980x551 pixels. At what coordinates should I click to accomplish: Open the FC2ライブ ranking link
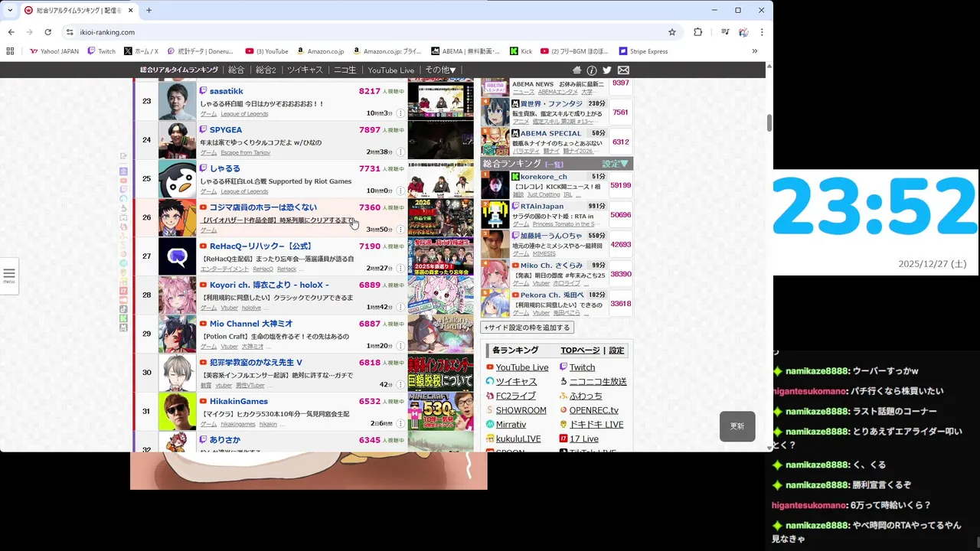(x=516, y=396)
